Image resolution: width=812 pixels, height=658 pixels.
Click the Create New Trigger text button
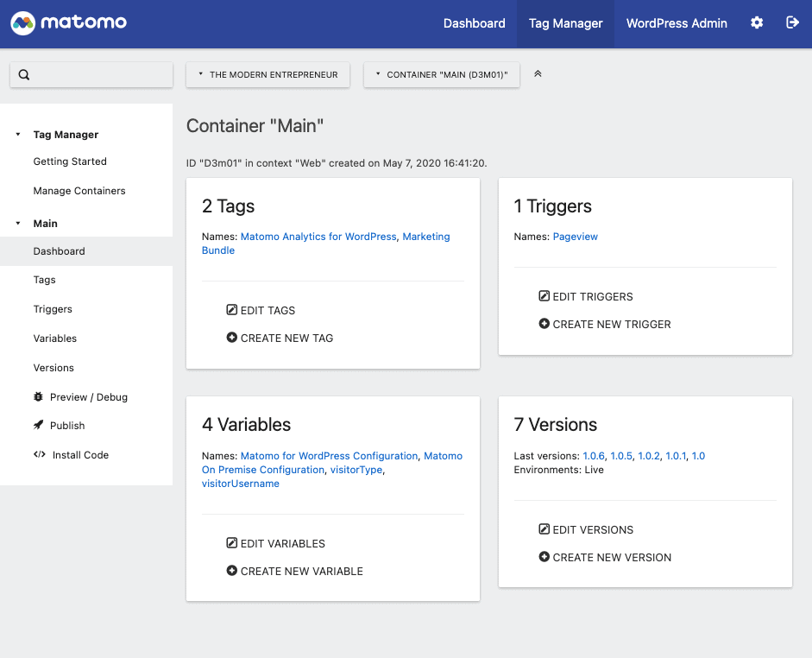click(612, 324)
